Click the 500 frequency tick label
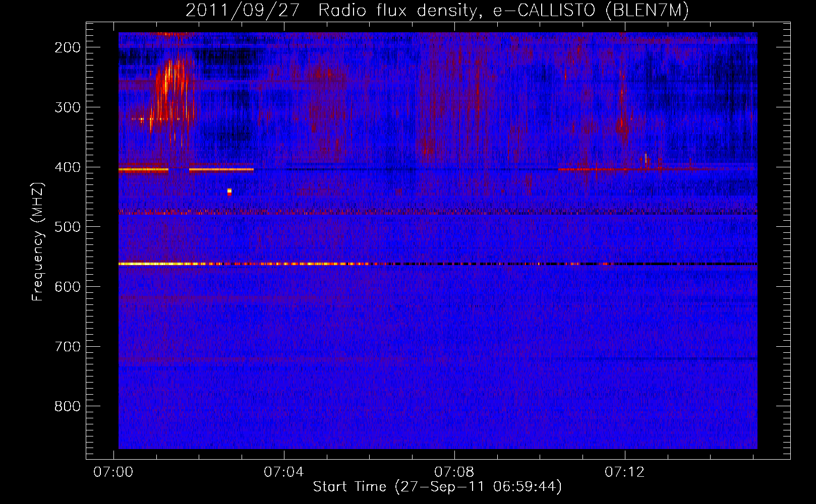 coord(68,227)
